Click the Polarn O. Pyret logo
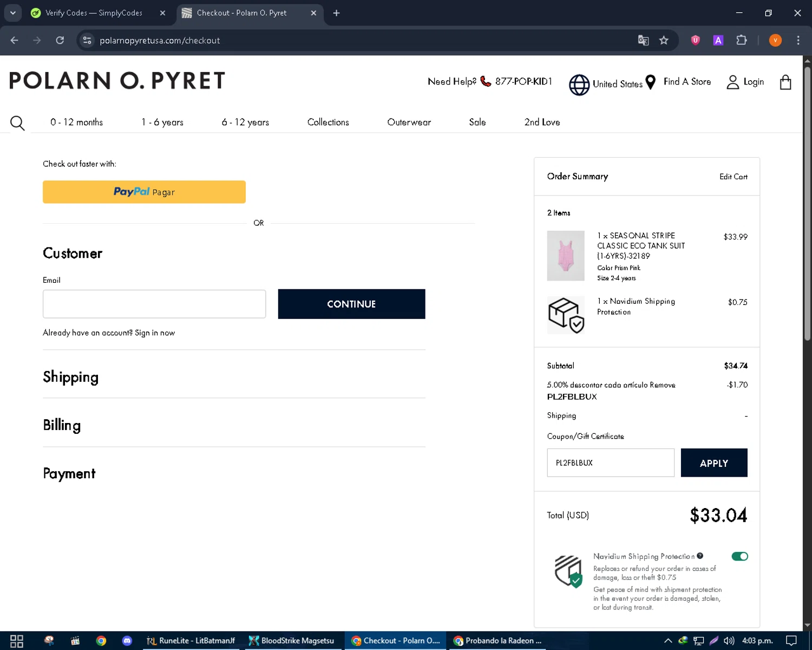The height and width of the screenshot is (650, 812). [117, 81]
